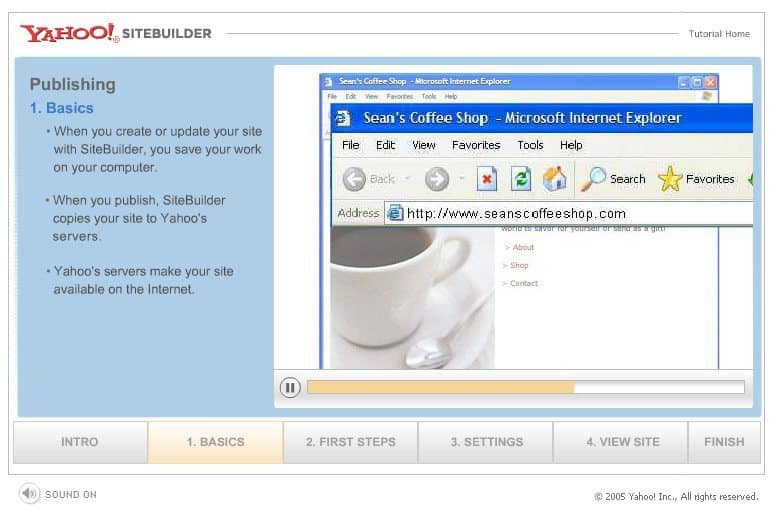This screenshot has width=780, height=518.
Task: Open the enlarged Edit menu
Action: pyautogui.click(x=386, y=145)
